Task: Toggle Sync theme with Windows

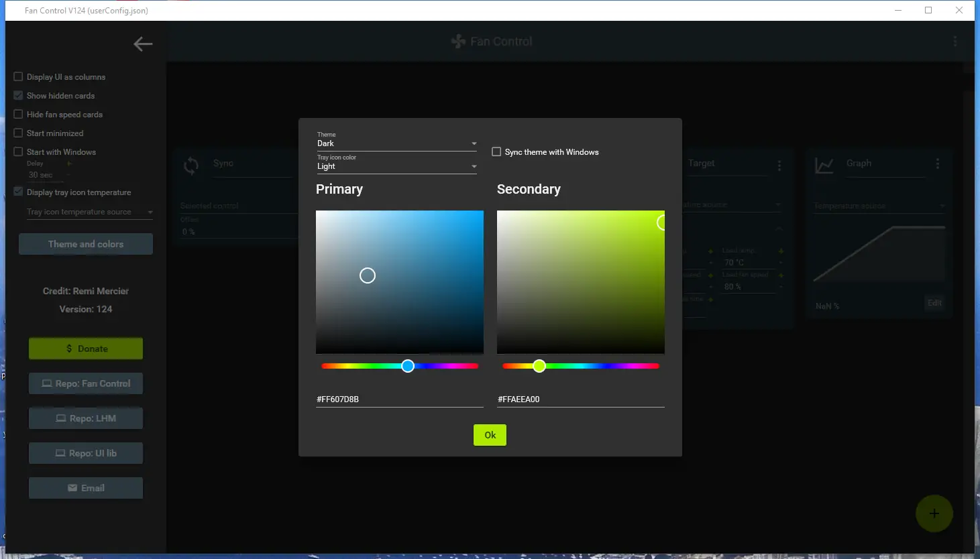Action: [x=496, y=152]
